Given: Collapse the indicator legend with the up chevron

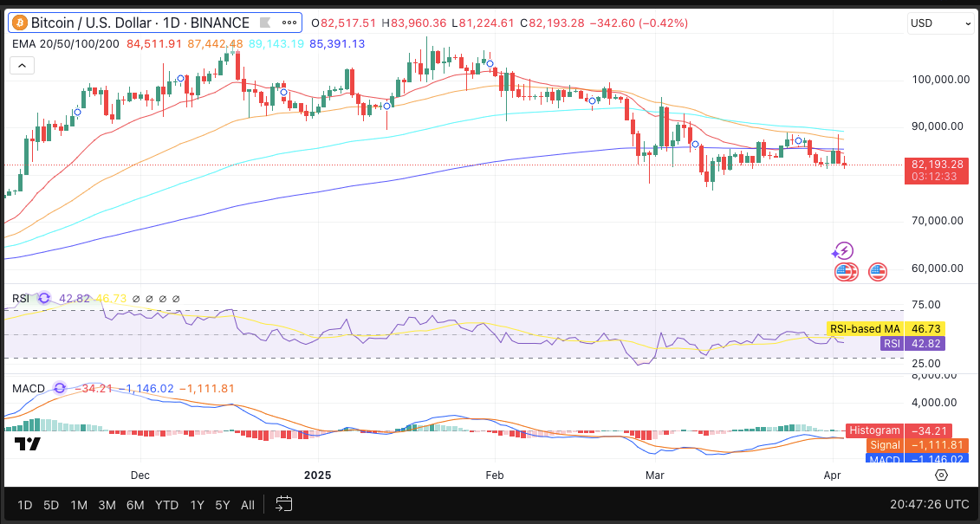Looking at the screenshot, I should click(x=22, y=65).
